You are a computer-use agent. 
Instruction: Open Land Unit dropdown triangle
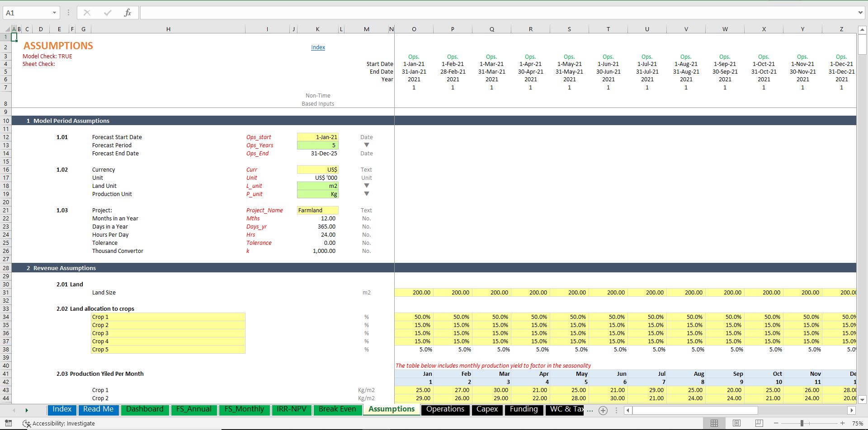(x=367, y=186)
